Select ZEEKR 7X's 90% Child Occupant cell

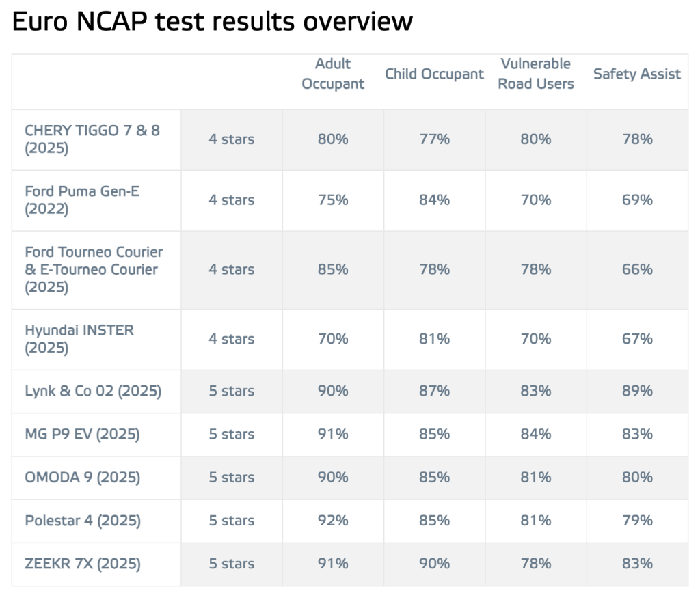tap(434, 564)
